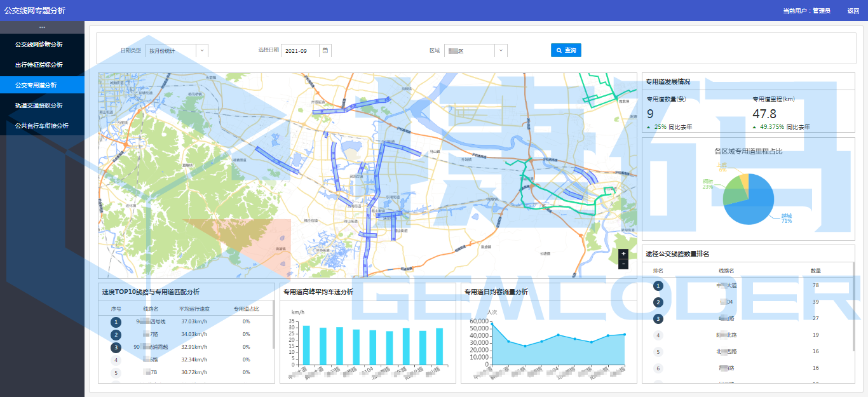The height and width of the screenshot is (397, 868).
Task: Open 公共自行车衔接分析 menu item
Action: (x=42, y=126)
